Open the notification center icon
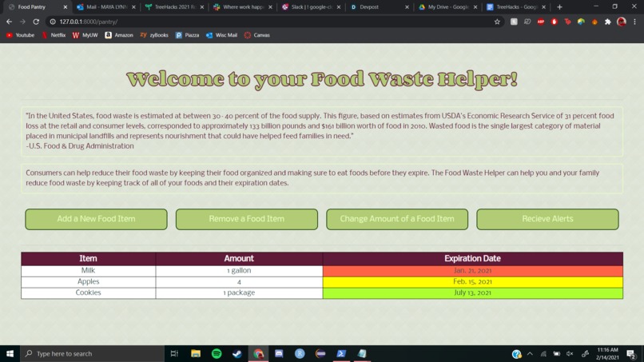The image size is (644, 362). [632, 353]
